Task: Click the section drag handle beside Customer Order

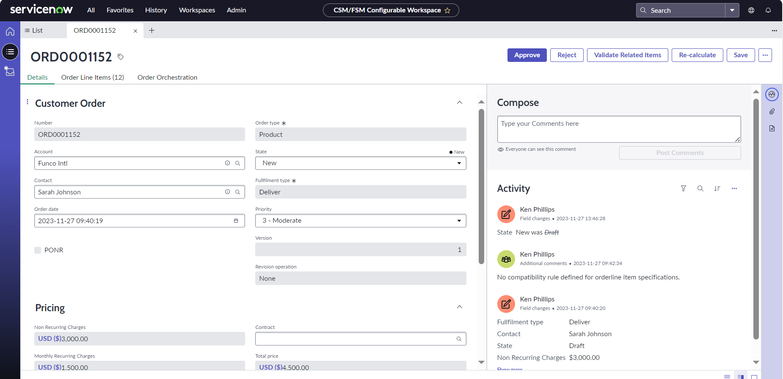Action: 27,102
